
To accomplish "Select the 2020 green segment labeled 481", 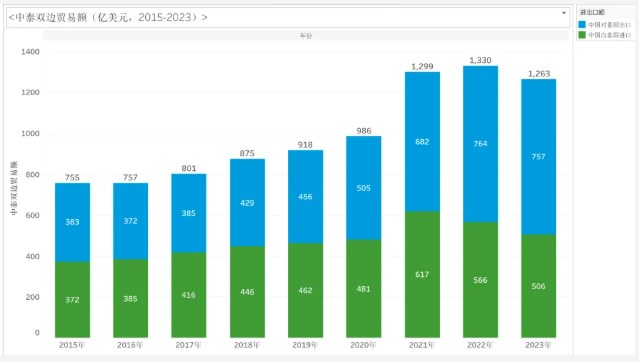I will click(x=364, y=289).
